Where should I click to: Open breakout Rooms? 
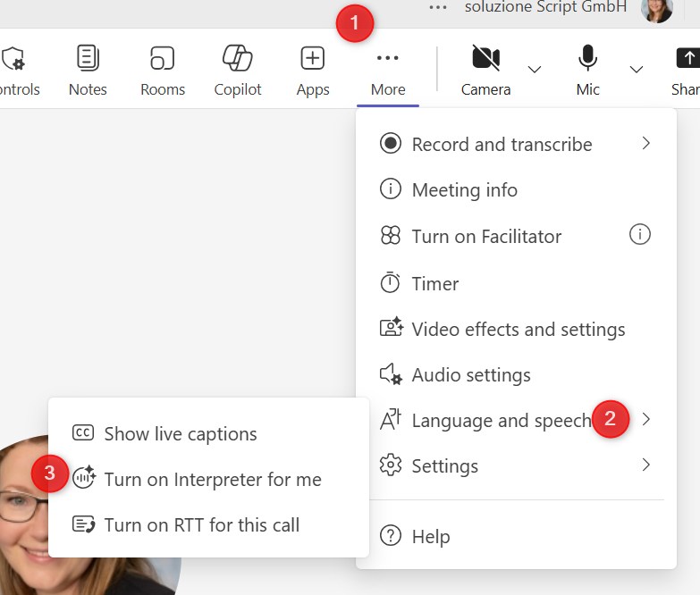coord(163,70)
